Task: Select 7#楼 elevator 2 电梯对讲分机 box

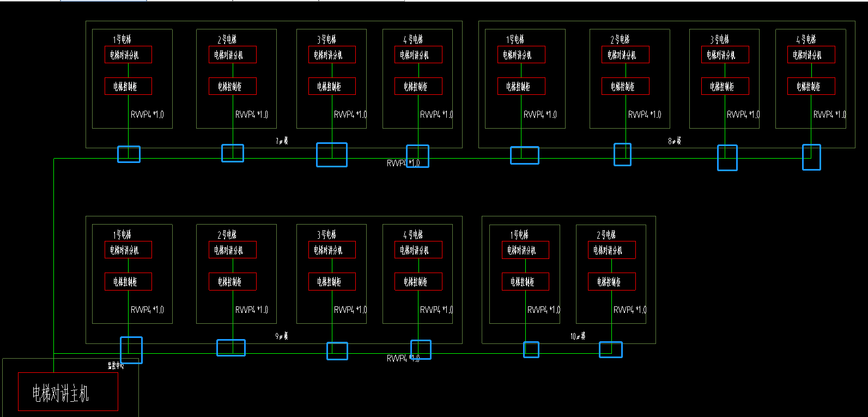Action: tap(233, 55)
